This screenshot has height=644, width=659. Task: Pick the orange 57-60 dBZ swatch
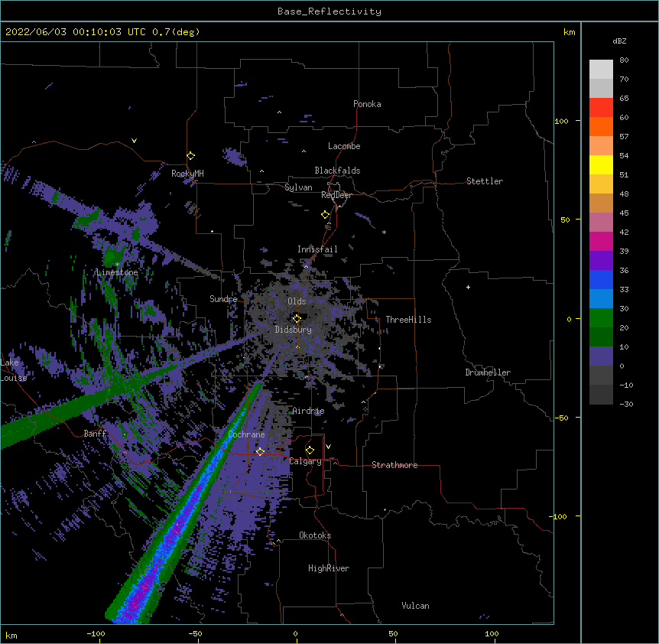[x=601, y=126]
